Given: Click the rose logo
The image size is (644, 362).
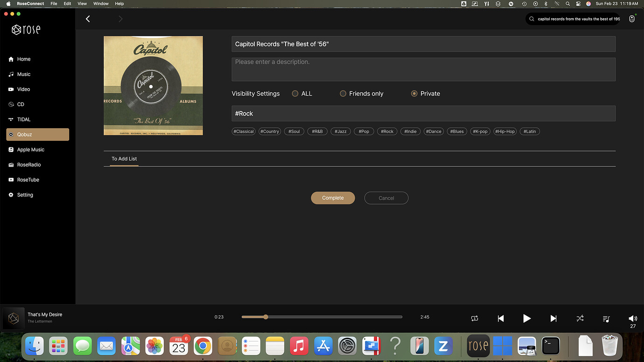Looking at the screenshot, I should pos(26,30).
